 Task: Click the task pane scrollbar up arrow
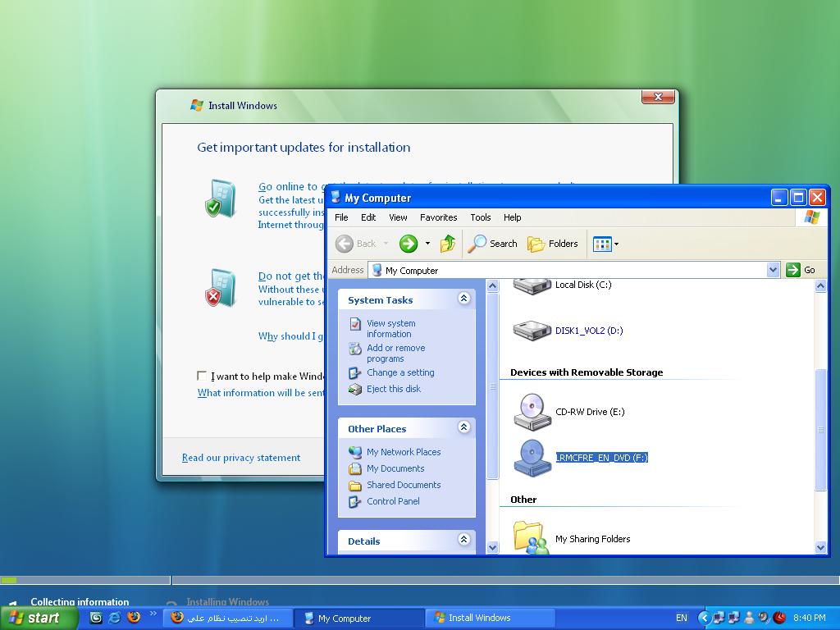(492, 286)
